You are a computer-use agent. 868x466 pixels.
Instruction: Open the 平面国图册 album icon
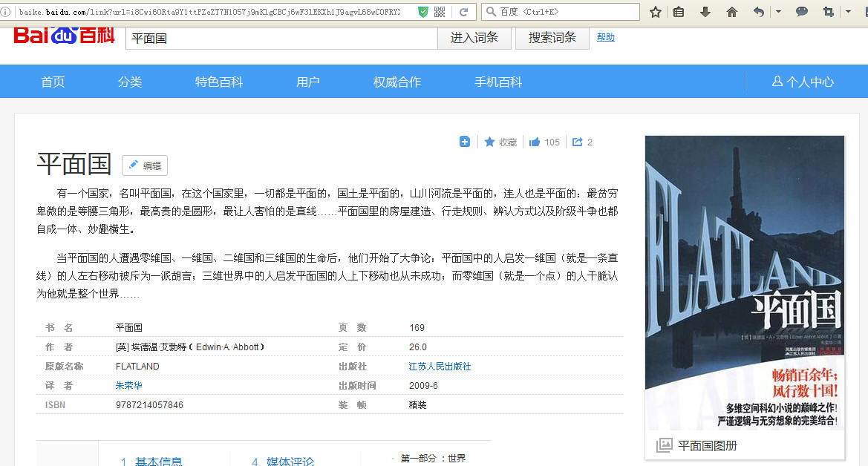[664, 445]
